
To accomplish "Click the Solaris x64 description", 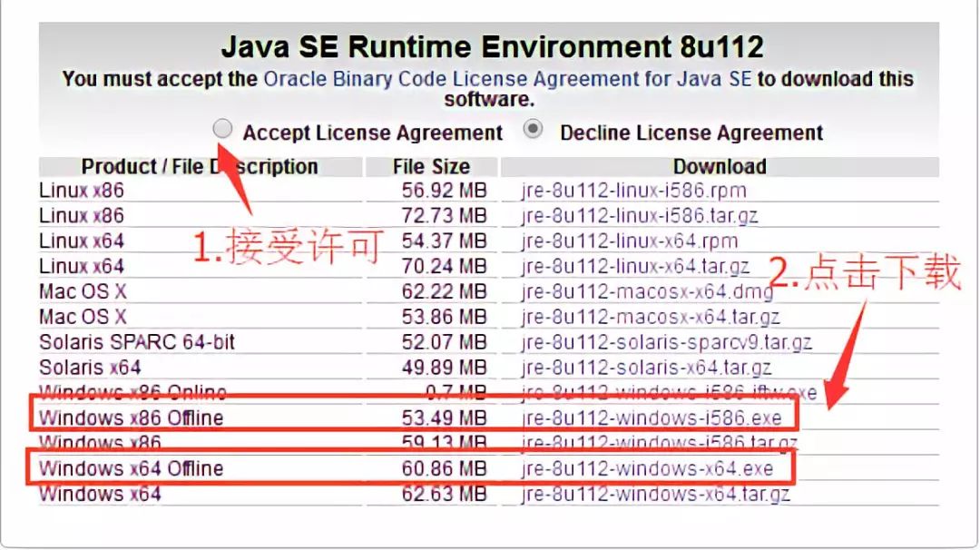I will pyautogui.click(x=90, y=368).
